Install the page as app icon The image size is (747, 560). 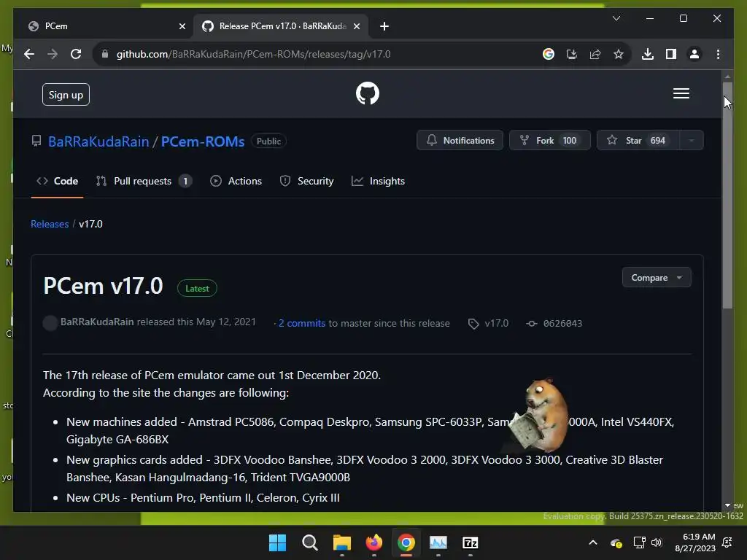tap(572, 54)
